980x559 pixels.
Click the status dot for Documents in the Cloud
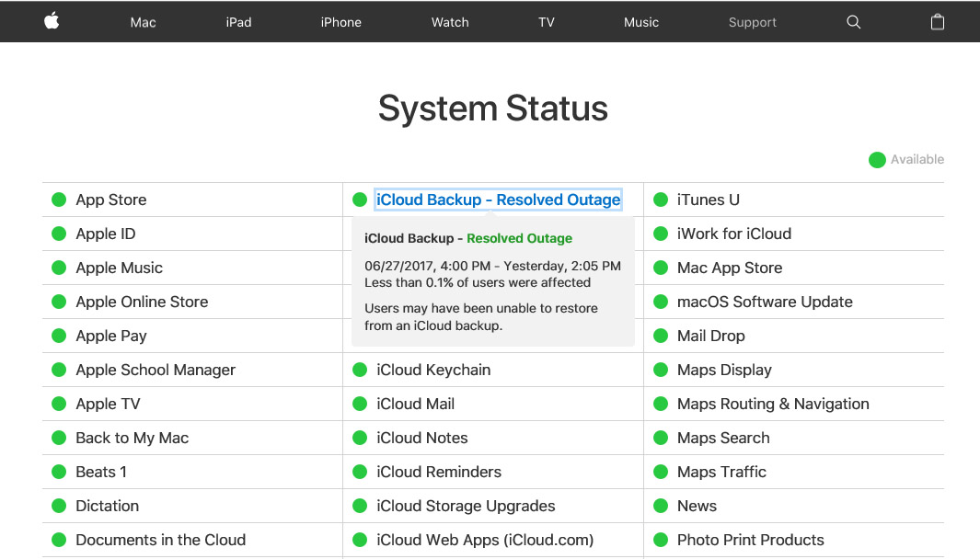coord(59,540)
